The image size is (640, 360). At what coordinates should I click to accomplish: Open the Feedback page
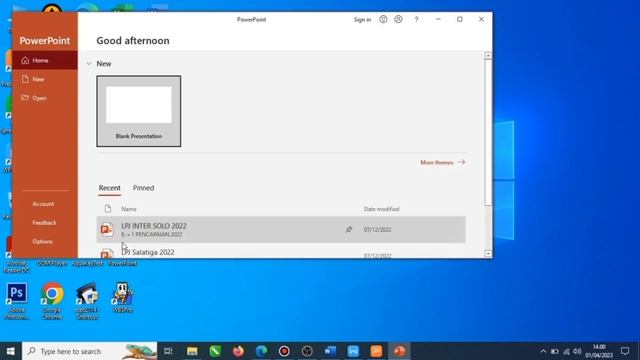click(x=44, y=222)
